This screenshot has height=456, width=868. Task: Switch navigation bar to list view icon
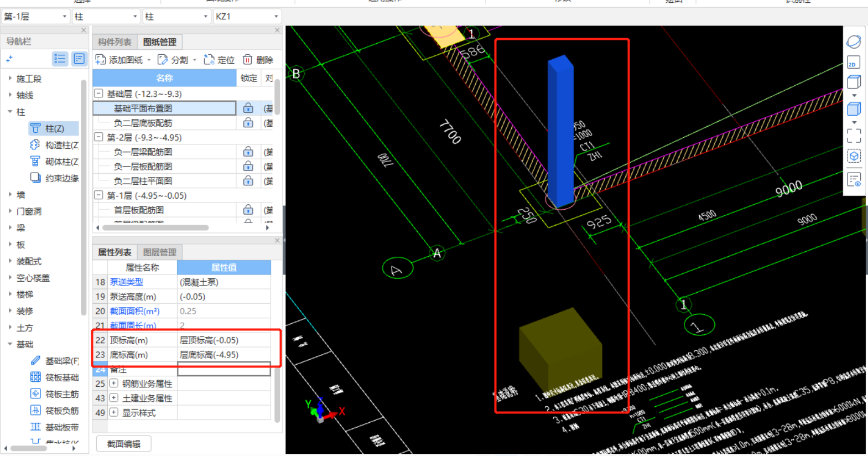[60, 59]
